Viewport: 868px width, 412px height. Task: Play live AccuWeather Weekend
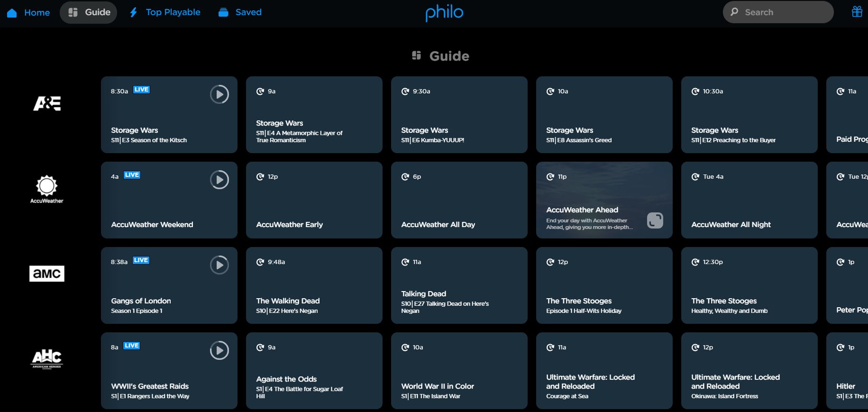point(219,180)
